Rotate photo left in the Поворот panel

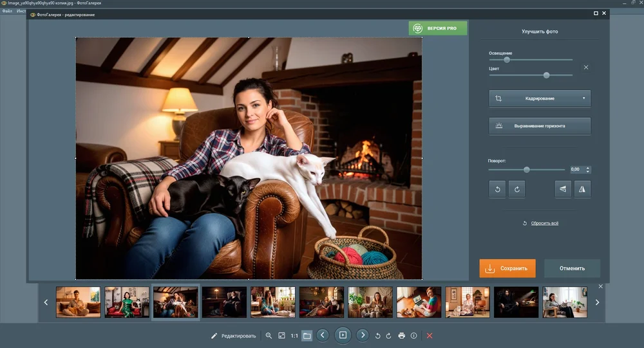(x=497, y=189)
